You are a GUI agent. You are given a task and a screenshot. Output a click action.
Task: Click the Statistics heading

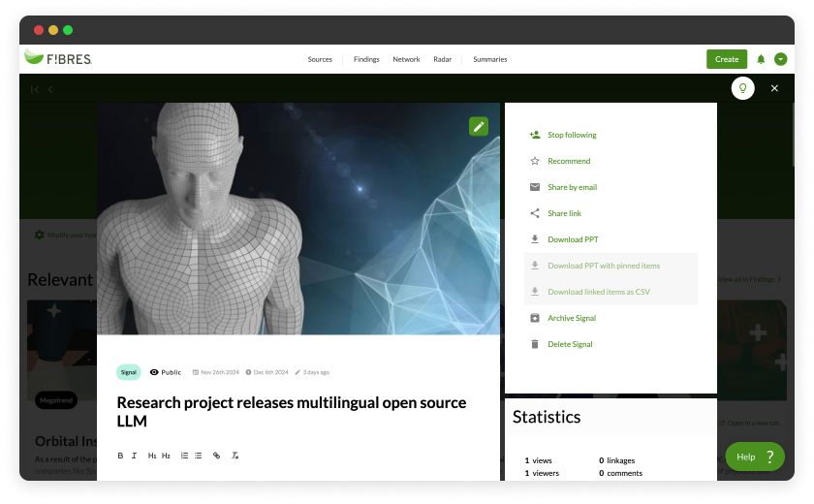[x=547, y=418]
